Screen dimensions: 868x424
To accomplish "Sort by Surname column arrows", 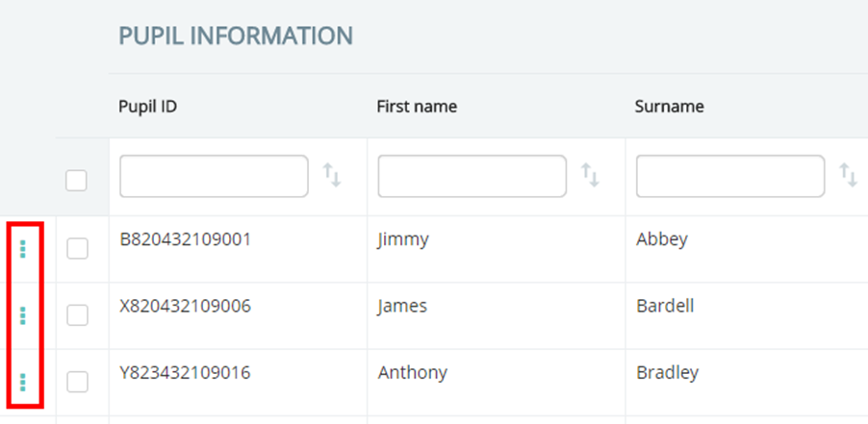I will point(848,176).
